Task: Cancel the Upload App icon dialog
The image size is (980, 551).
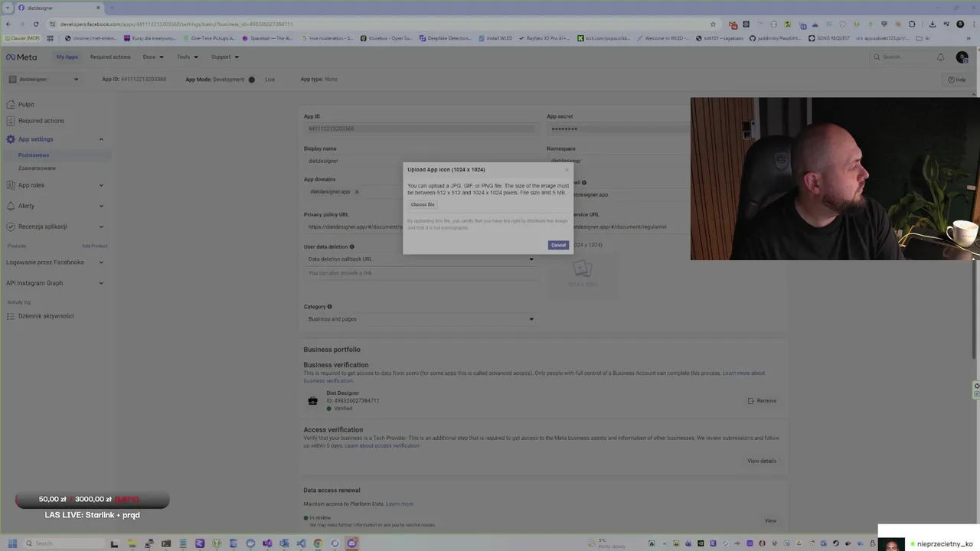Action: [558, 245]
